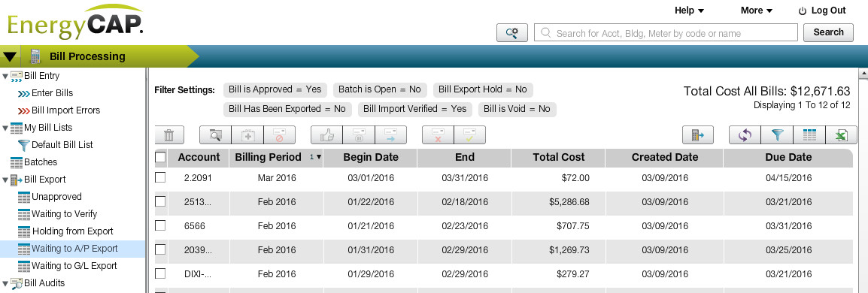Check the box for the $1,269.73 bill
Viewport: 868px width, 293px height.
point(160,249)
